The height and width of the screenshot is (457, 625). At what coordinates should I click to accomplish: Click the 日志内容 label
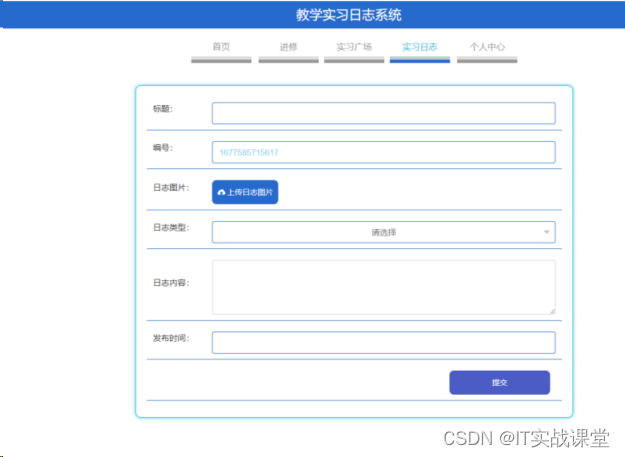pos(171,283)
